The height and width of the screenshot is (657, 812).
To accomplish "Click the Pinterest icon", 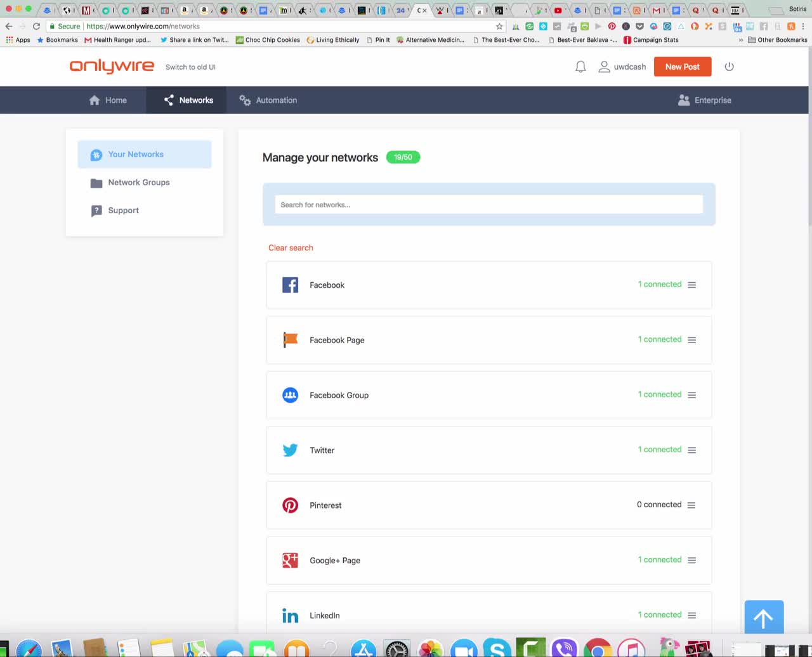I will pyautogui.click(x=290, y=505).
